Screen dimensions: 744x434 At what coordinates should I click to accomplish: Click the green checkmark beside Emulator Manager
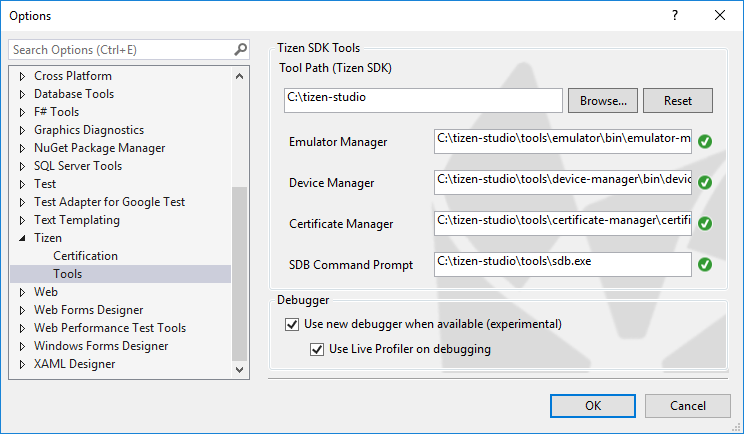[704, 141]
